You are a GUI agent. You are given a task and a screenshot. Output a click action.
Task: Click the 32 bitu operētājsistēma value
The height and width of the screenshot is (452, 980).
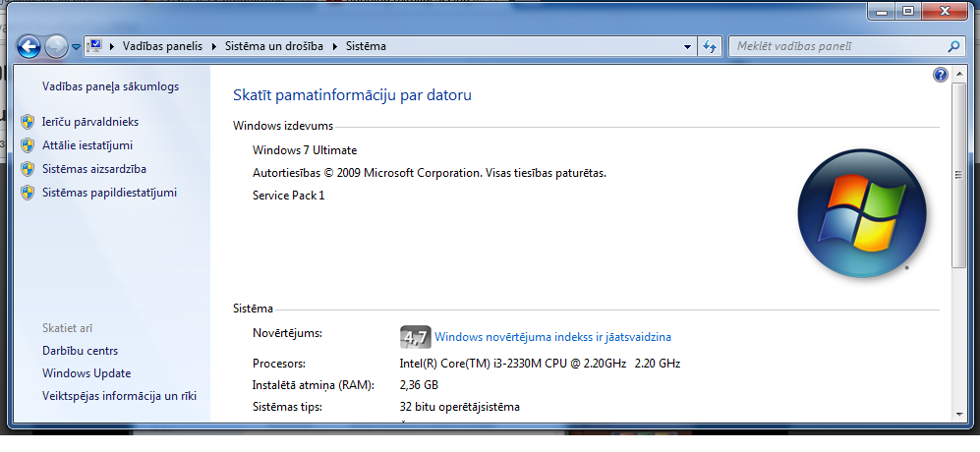[x=459, y=407]
